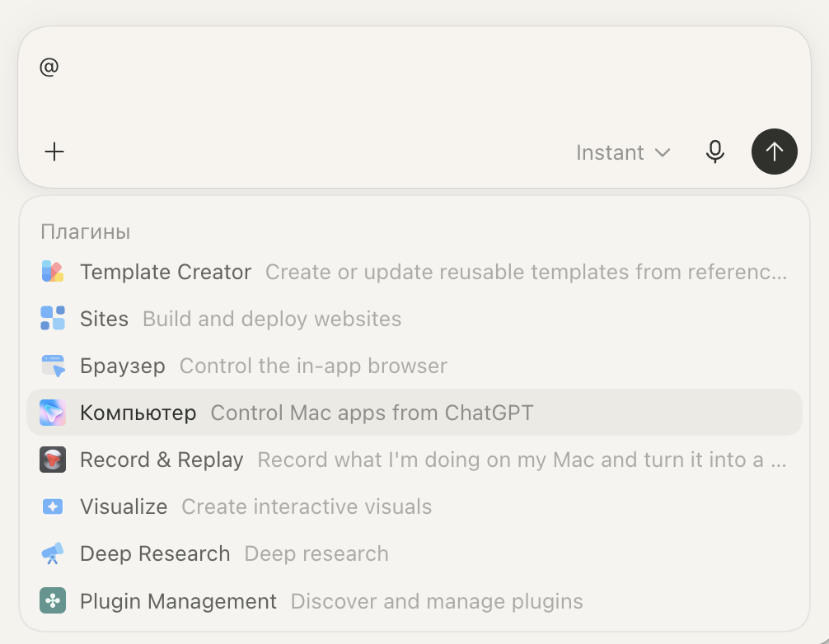
Task: Pick the Компьютер plugin label
Action: (x=138, y=413)
